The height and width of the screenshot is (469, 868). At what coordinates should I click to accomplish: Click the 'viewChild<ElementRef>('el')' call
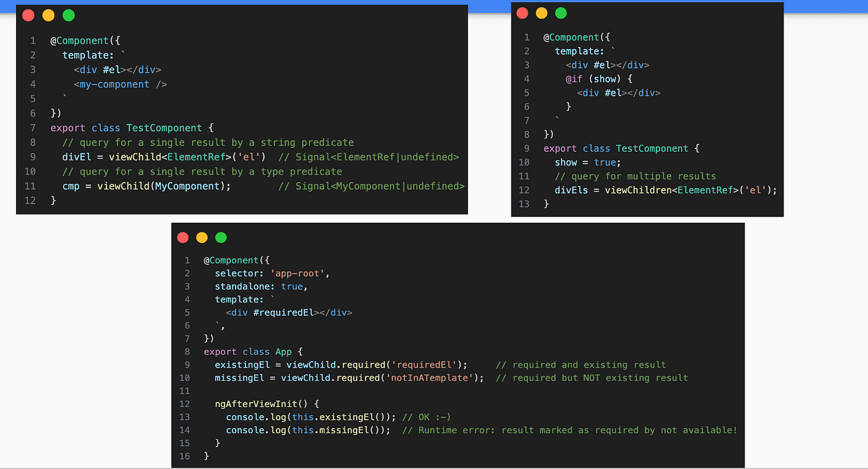click(x=188, y=157)
